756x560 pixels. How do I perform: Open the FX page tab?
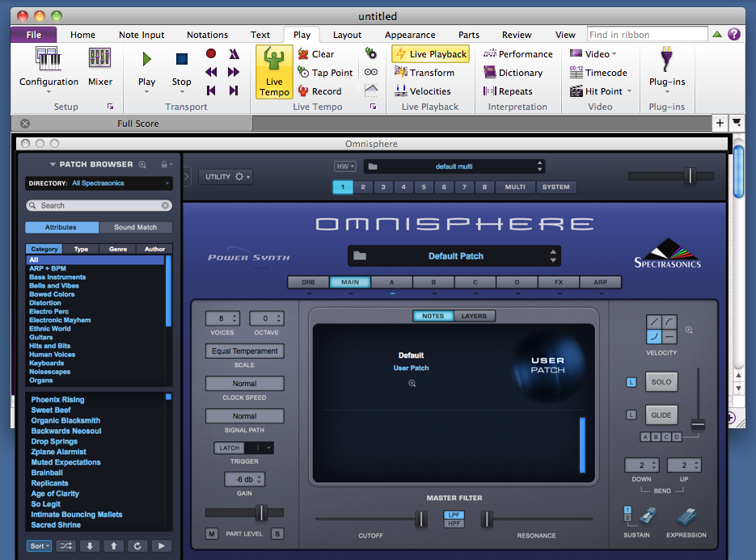click(559, 282)
